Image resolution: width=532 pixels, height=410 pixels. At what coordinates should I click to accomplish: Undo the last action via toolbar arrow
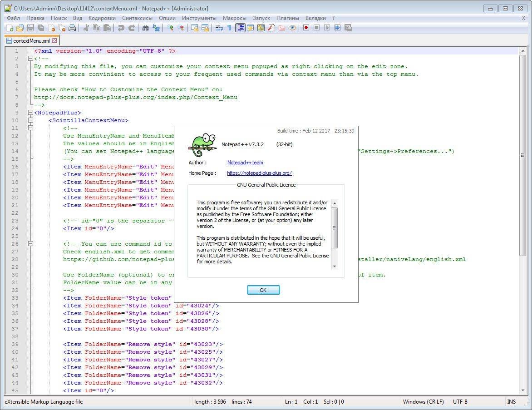[x=120, y=28]
